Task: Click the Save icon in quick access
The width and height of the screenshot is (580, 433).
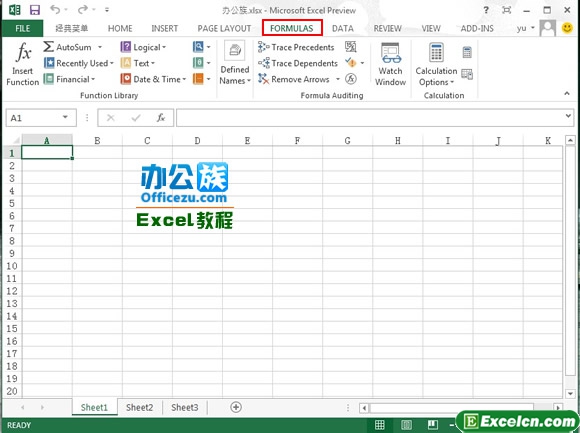Action: (35, 10)
